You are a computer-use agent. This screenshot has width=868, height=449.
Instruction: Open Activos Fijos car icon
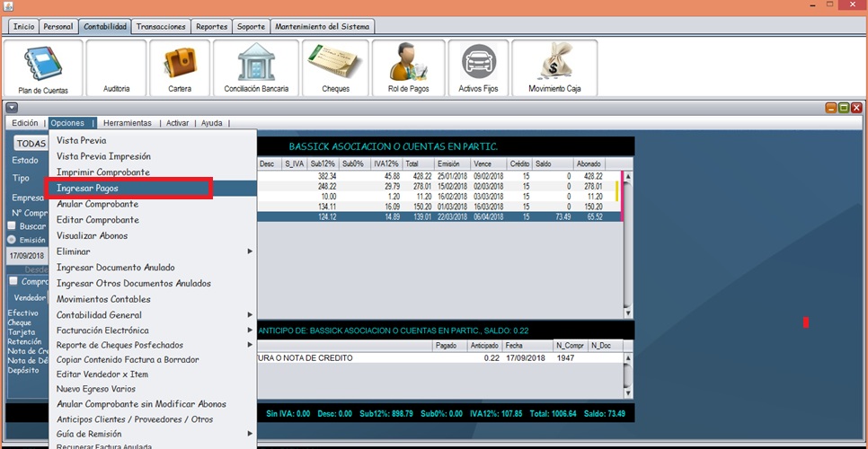pyautogui.click(x=478, y=68)
